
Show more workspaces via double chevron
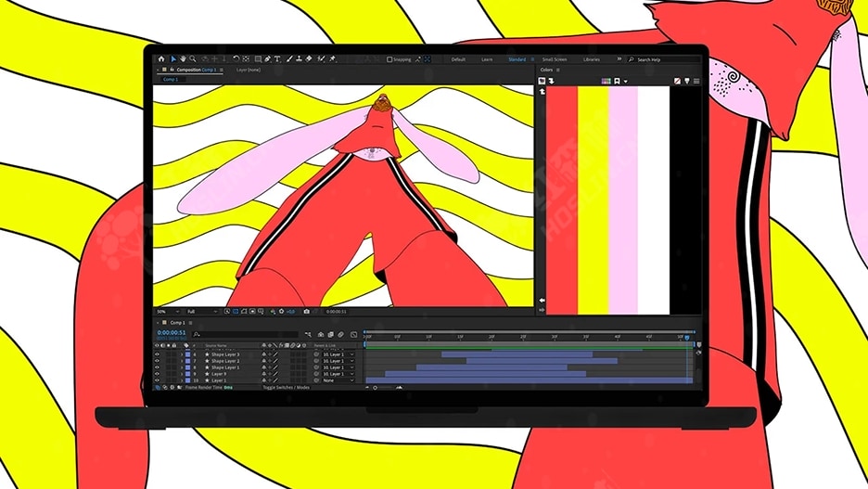pyautogui.click(x=619, y=58)
